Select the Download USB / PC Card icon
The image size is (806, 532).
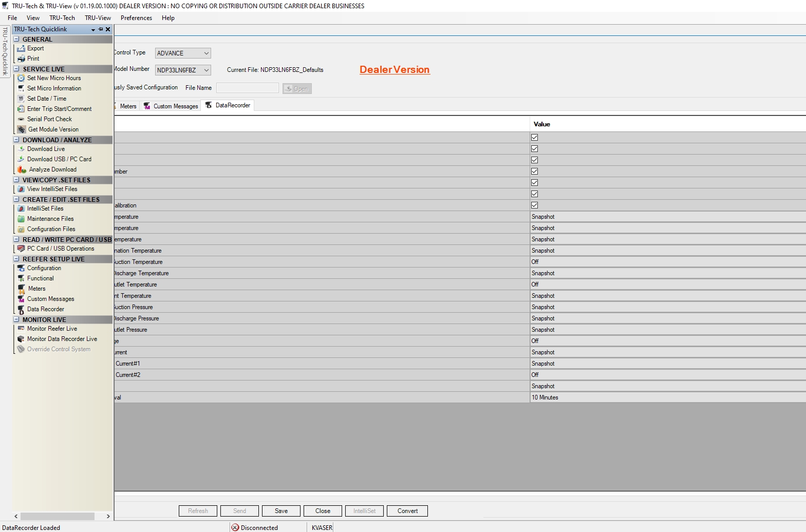click(x=21, y=159)
